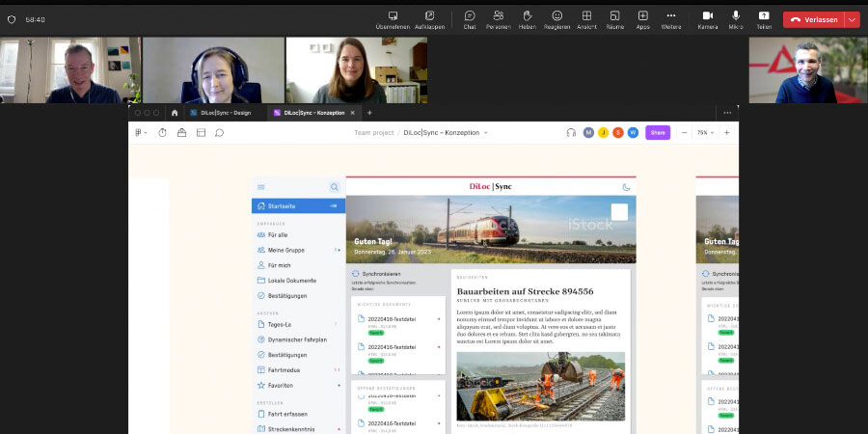
Task: Add a new Figma tab with plus
Action: [x=369, y=113]
